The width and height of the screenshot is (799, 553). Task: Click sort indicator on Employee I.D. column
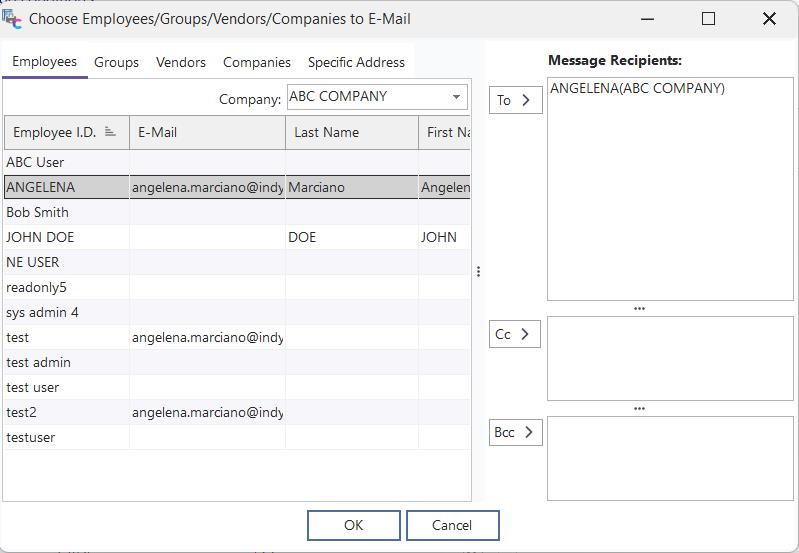[110, 132]
